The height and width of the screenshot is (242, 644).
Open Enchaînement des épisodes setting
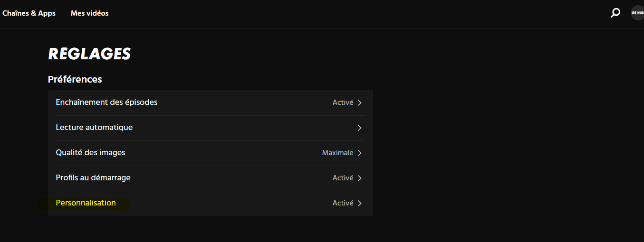coord(106,102)
